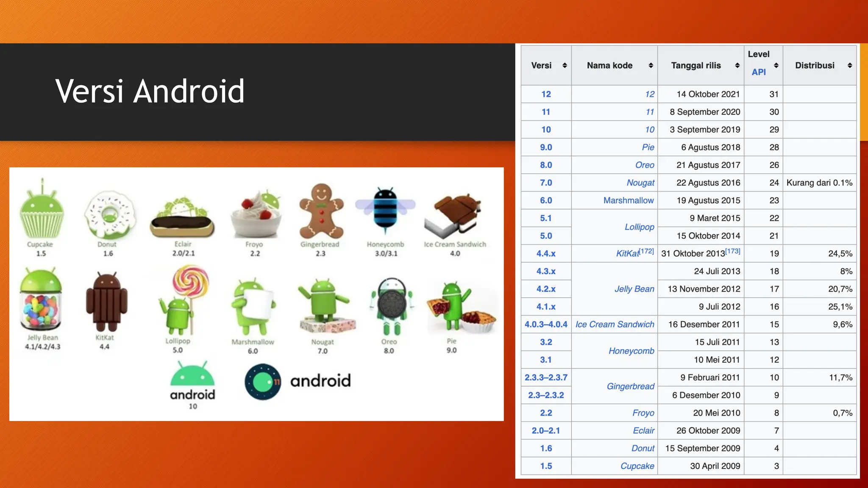This screenshot has height=488, width=868.
Task: Open the KitKat code name link
Action: tap(627, 253)
